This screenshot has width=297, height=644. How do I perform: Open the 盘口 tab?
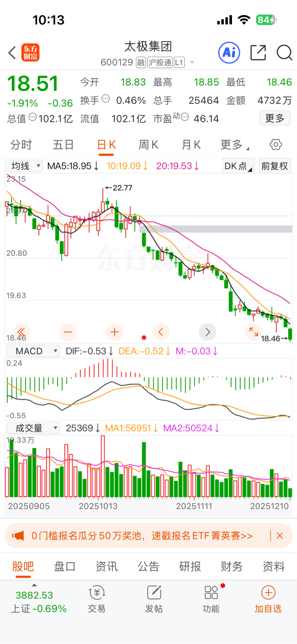coord(65,567)
